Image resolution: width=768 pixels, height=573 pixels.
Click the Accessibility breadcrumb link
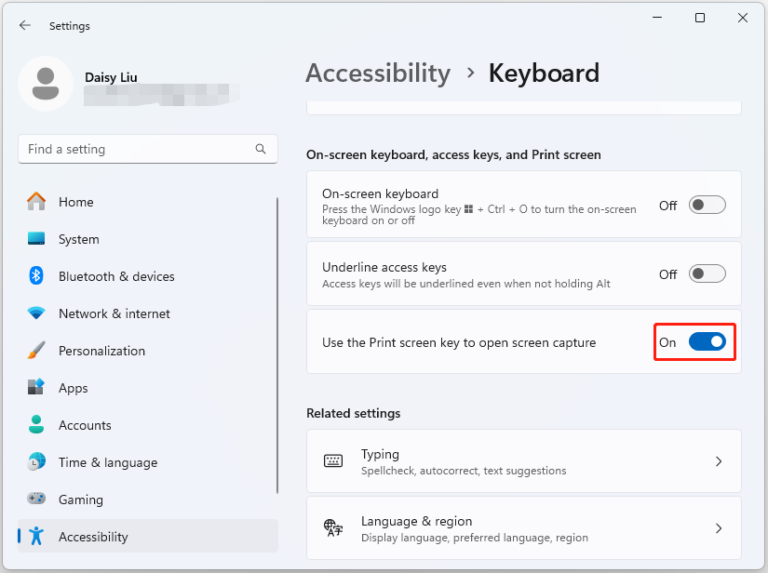pyautogui.click(x=378, y=73)
